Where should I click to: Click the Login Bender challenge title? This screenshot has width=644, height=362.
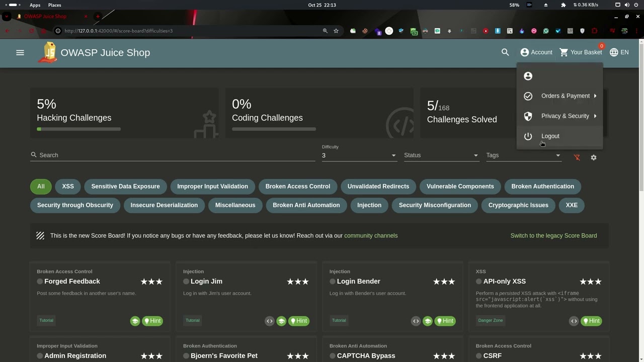click(358, 281)
